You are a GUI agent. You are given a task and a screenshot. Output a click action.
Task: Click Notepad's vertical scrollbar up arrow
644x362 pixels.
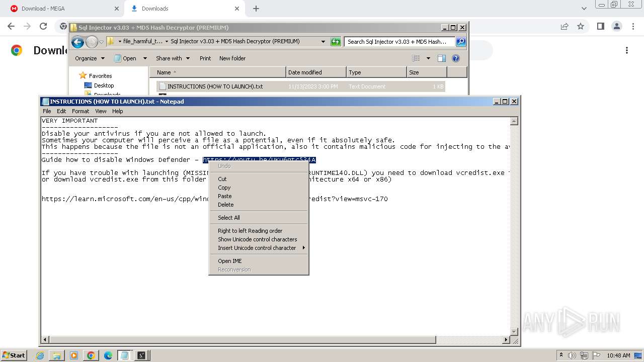click(x=514, y=121)
